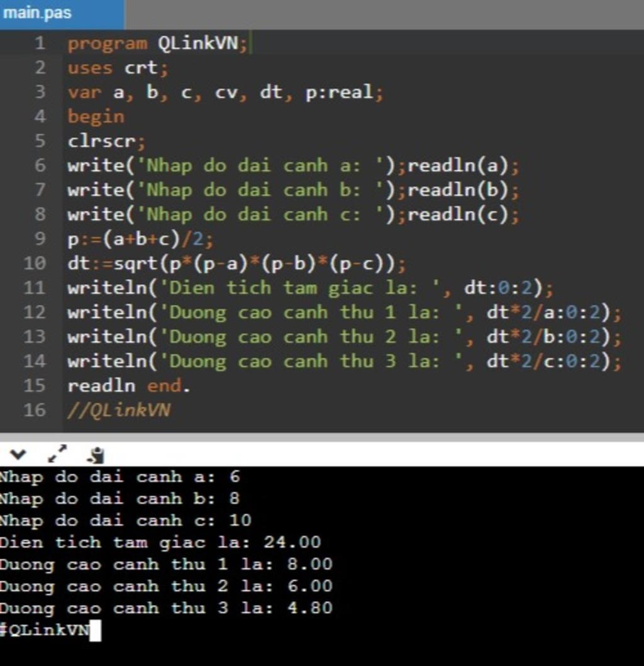Click console output 'Nhap do dai canh c: 10'
Viewport: 644px width, 666px height.
126,521
